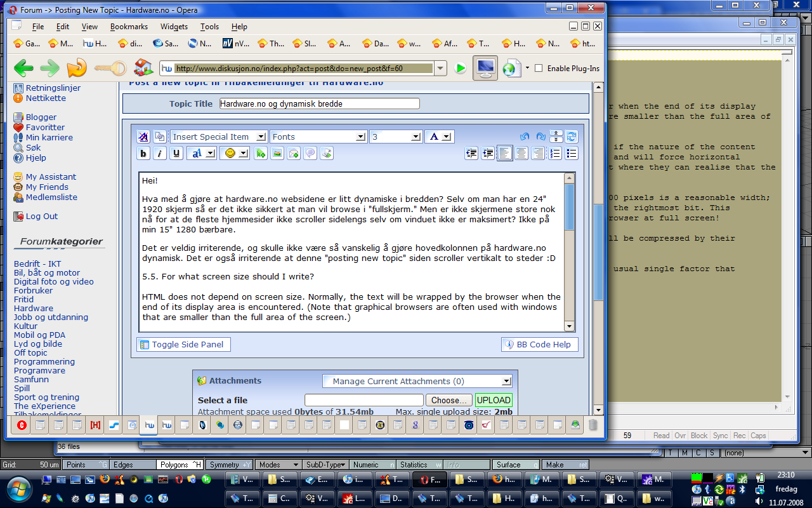Click the green UPLOAD button
812x508 pixels.
coord(494,400)
